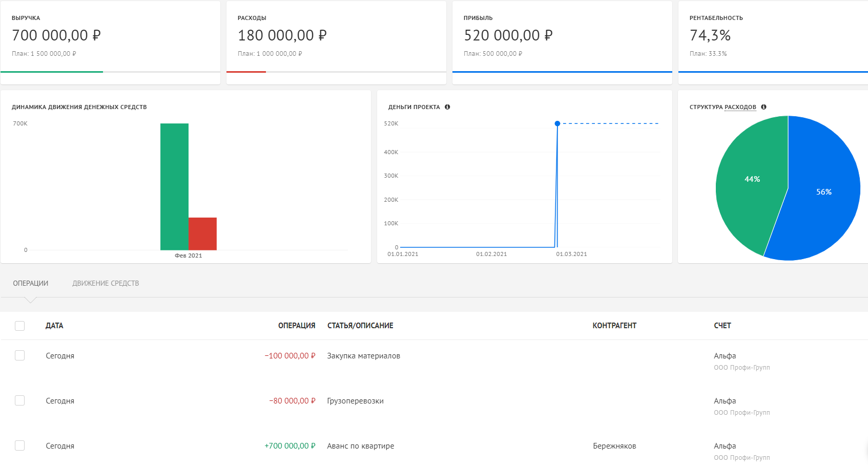
Task: Click the +700 000,00 ₽ operation amount
Action: click(290, 446)
